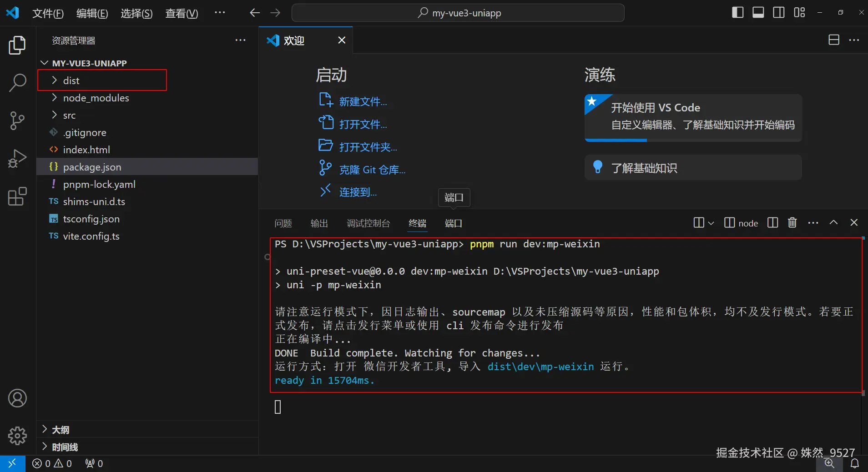868x472 pixels.
Task: Open explorer views and more actions menu
Action: coord(240,40)
